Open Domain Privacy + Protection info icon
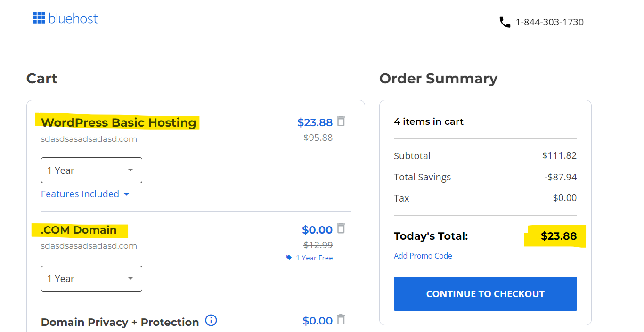The height and width of the screenshot is (332, 644). 211,321
